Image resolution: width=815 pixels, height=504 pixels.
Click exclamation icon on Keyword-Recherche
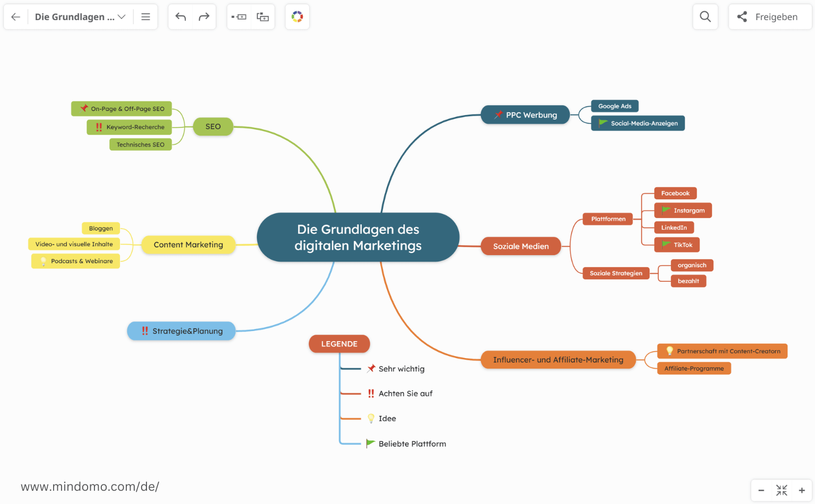99,127
